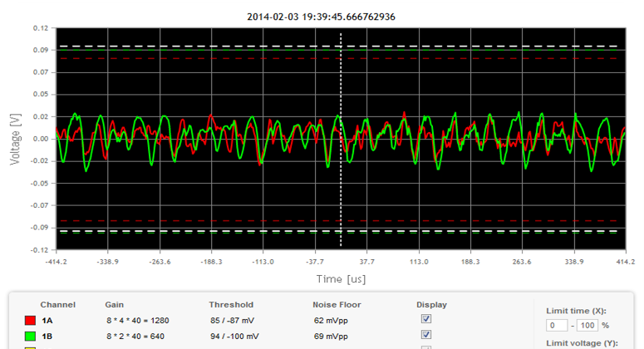Click the Noise Floor column header
The image size is (644, 349).
pyautogui.click(x=337, y=304)
